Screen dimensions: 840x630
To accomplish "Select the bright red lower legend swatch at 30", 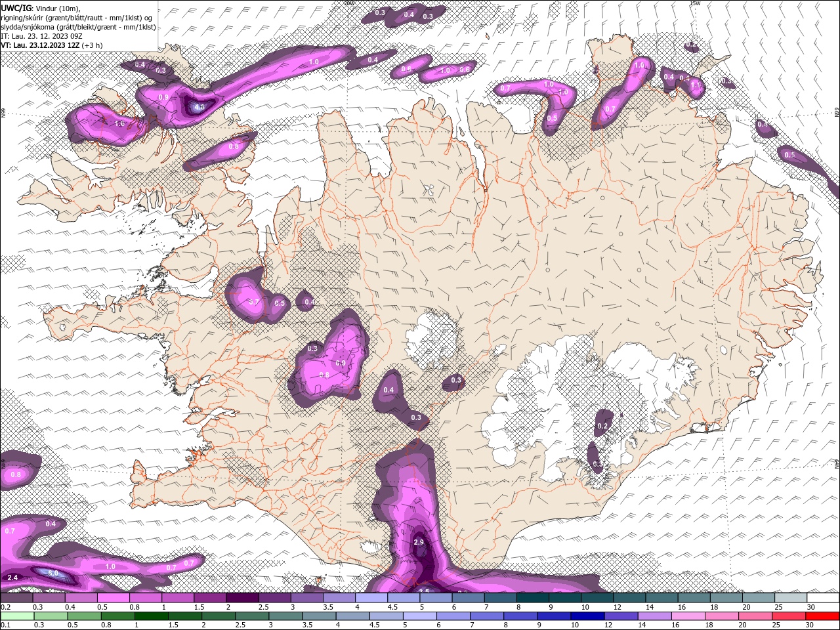I will click(822, 616).
